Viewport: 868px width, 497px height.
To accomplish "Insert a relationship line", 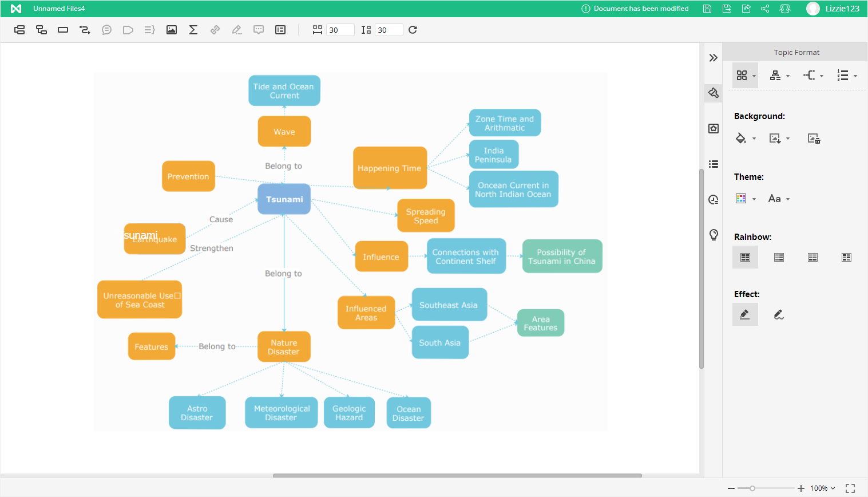I will click(85, 30).
